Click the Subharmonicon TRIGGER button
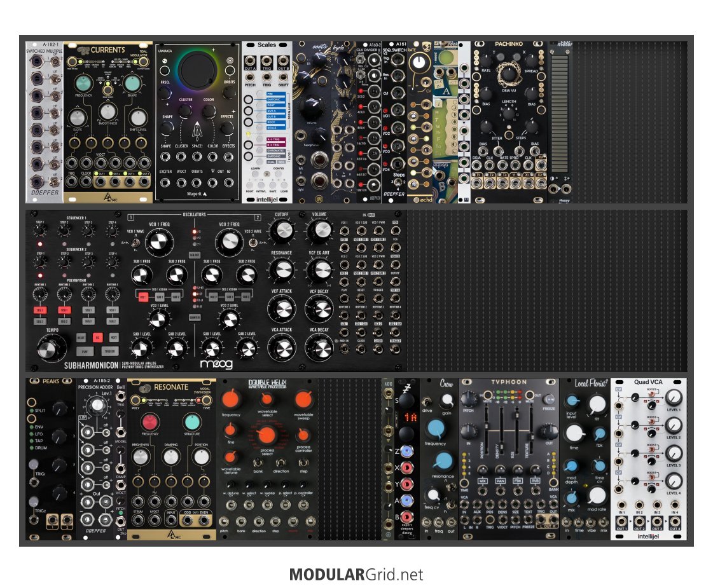Screen dimensions: 713x588 pos(110,352)
